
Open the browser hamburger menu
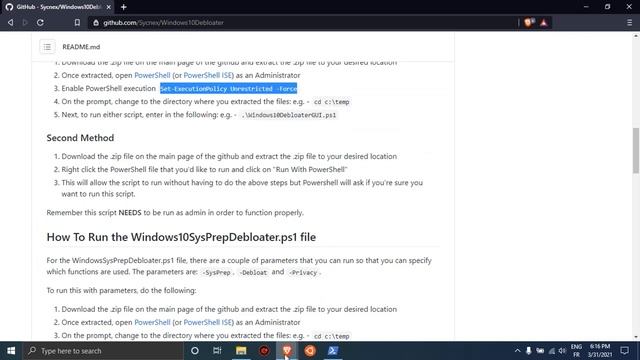tap(629, 23)
